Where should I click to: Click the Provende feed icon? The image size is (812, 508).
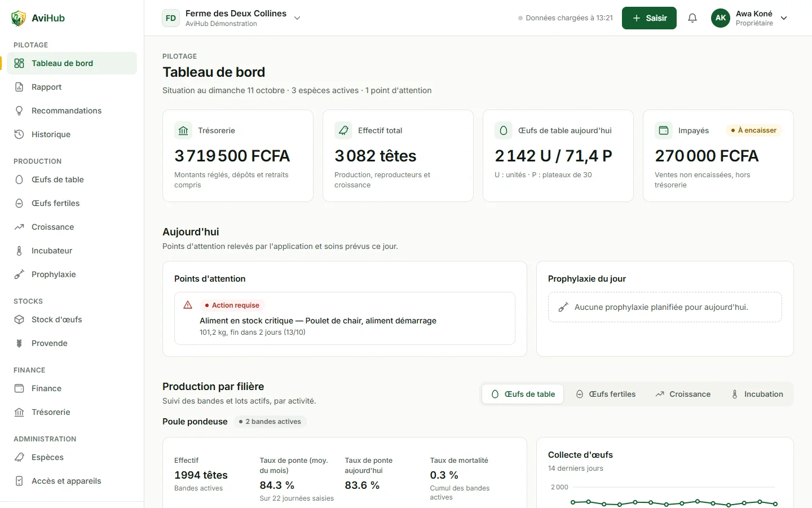(x=19, y=343)
